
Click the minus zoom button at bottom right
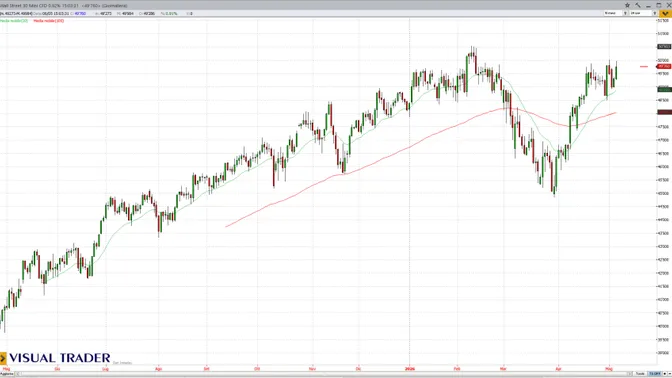tap(669, 374)
